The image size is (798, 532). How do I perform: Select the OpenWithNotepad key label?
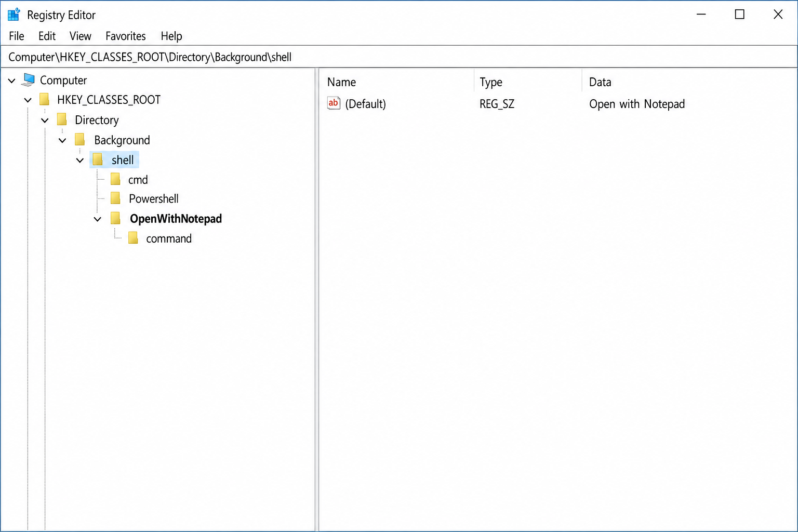pos(176,219)
